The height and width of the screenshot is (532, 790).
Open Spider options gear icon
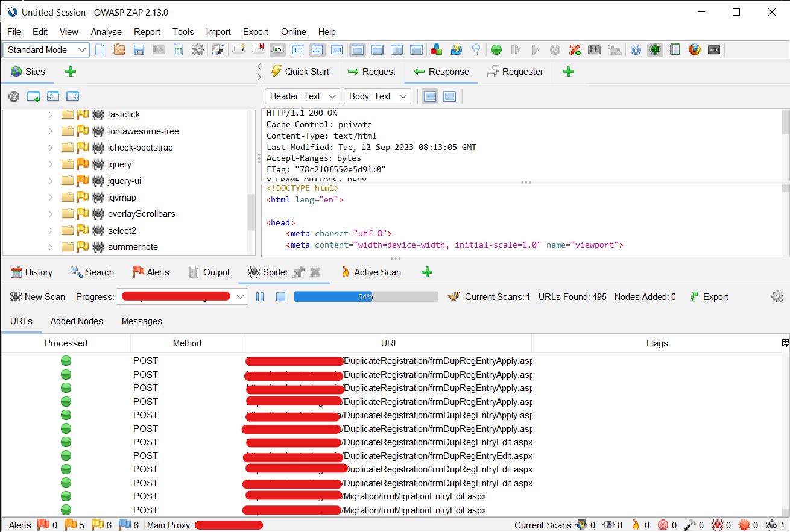[x=777, y=296]
